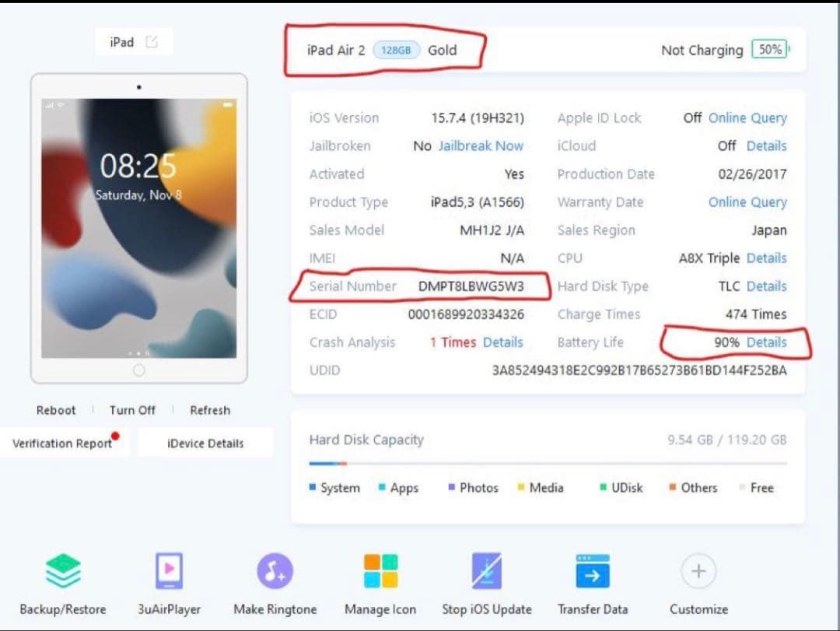Click the Customize plus icon
This screenshot has height=631, width=840.
point(698,572)
